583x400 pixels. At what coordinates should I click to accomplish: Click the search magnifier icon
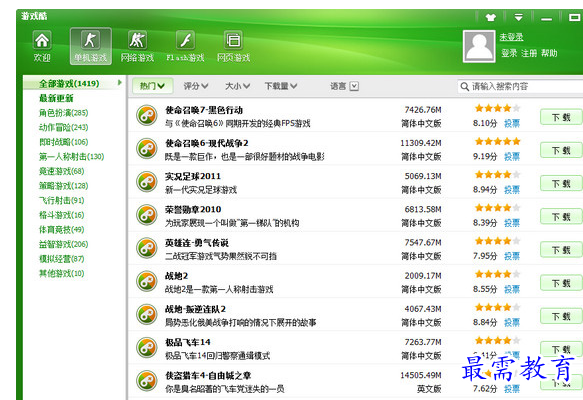coord(464,87)
